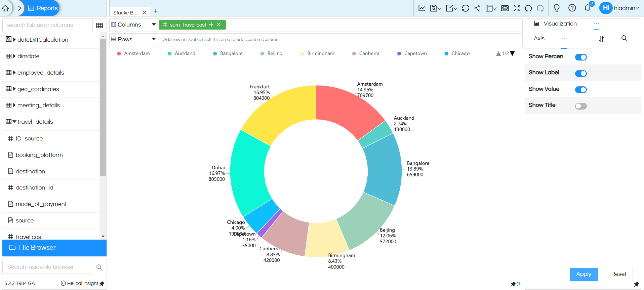Toggle Bangalore legend entry
The image size is (644, 290).
(228, 53)
